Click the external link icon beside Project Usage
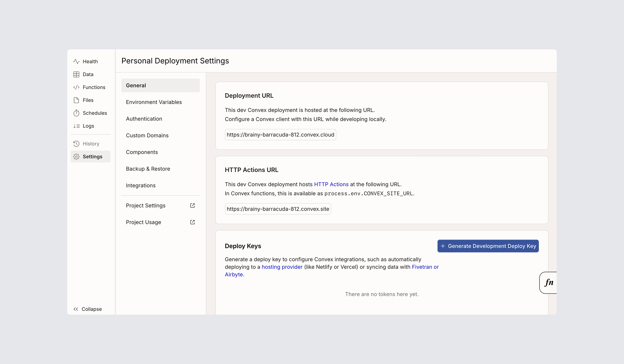Screen dimensions: 624x364 192,222
